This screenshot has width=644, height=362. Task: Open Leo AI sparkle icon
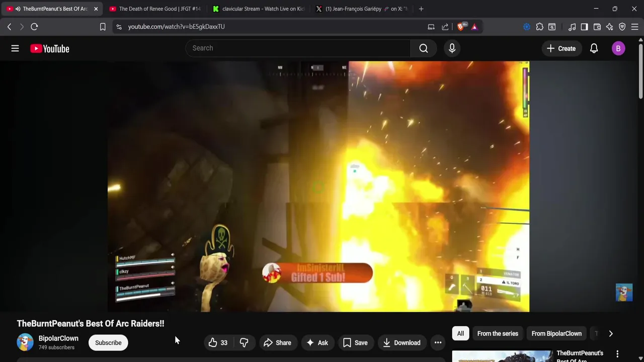coord(610,27)
